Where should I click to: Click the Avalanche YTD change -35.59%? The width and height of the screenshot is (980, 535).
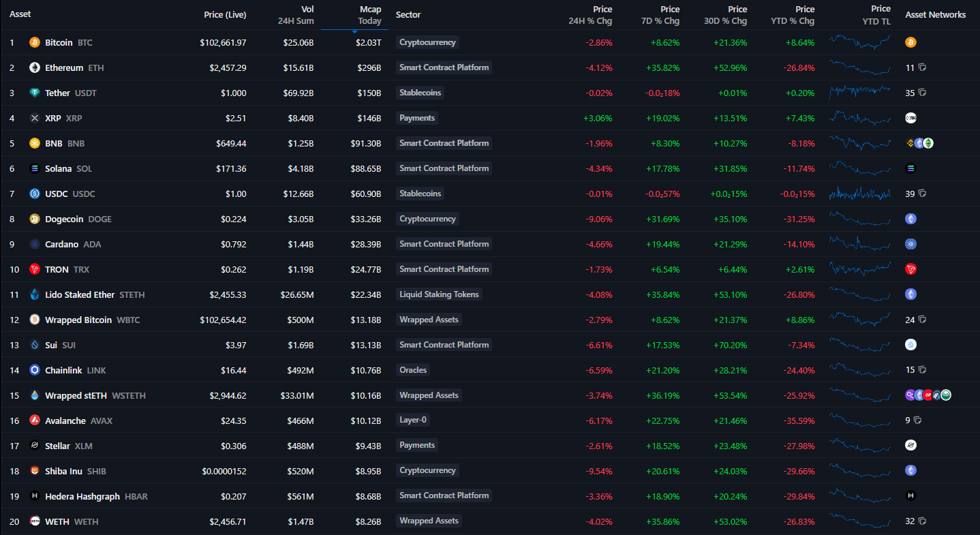pyautogui.click(x=797, y=421)
